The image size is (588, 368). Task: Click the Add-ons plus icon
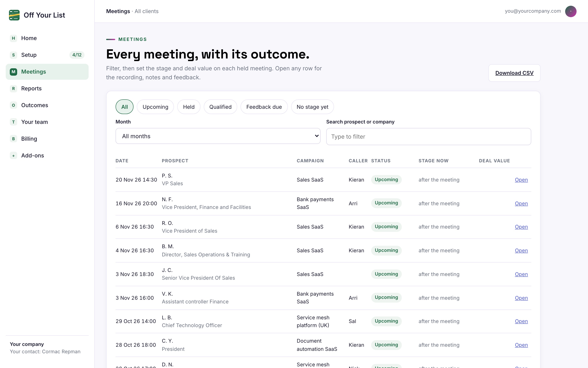13,156
